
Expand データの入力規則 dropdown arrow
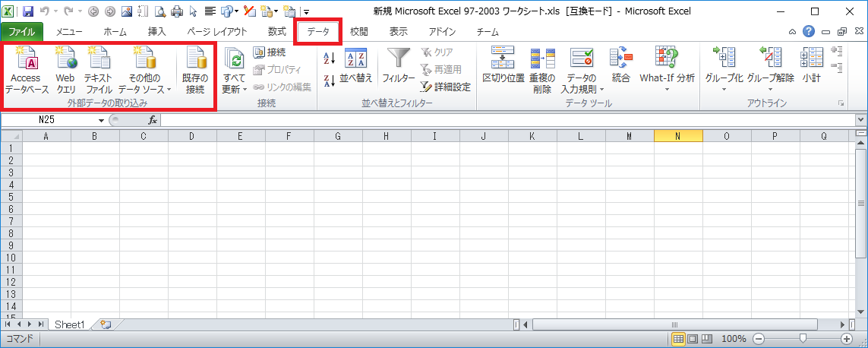[x=601, y=89]
